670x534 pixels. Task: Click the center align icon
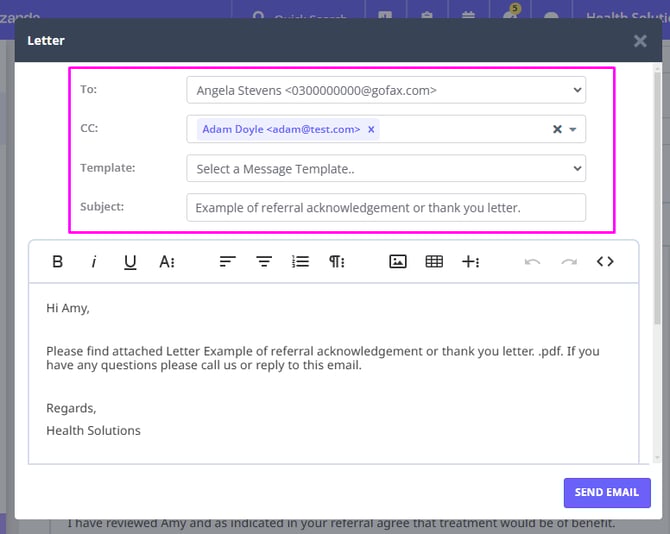264,262
